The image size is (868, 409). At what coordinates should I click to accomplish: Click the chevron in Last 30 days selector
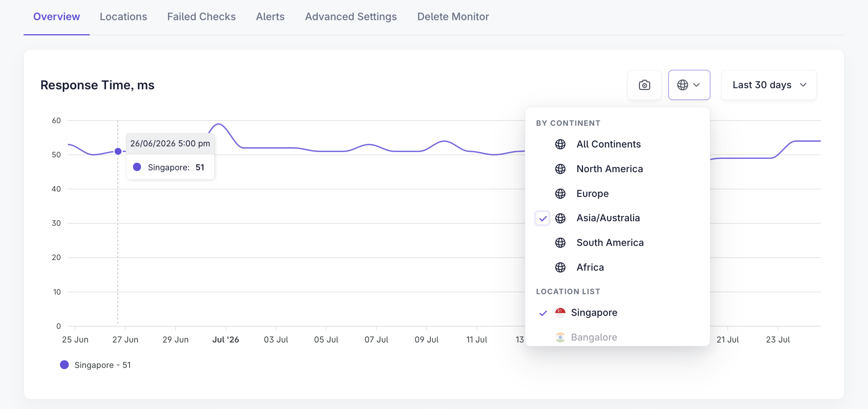[x=803, y=85]
